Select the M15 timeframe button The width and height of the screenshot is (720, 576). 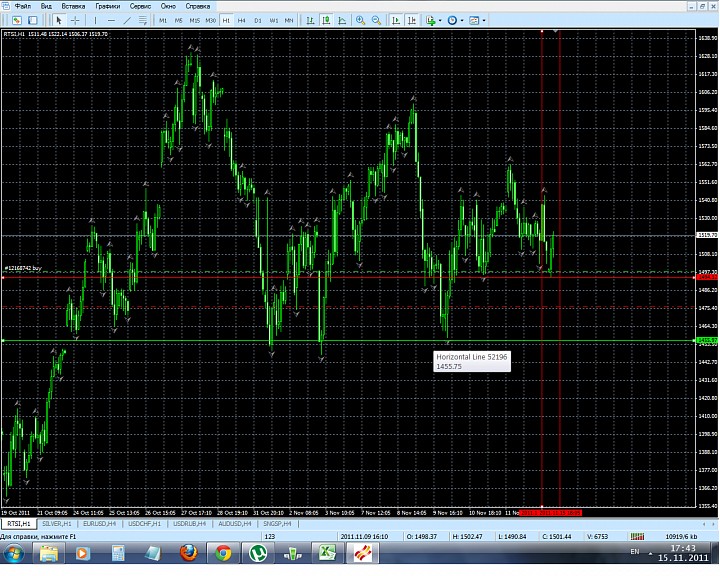point(194,20)
